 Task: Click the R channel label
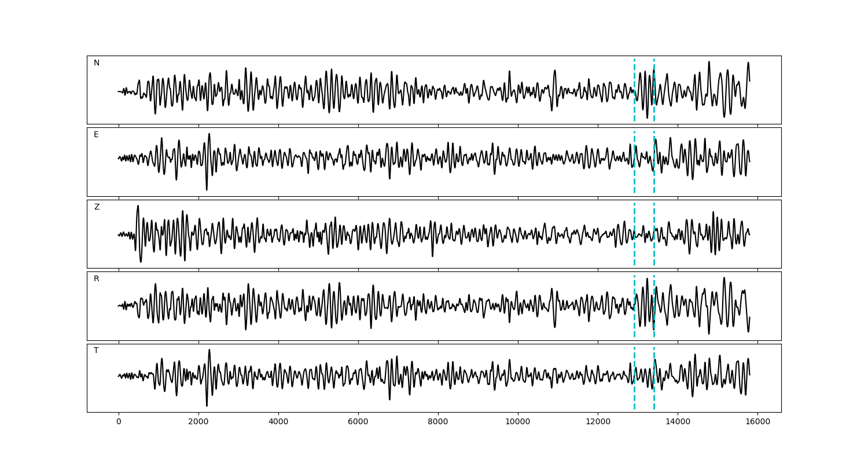pos(97,279)
